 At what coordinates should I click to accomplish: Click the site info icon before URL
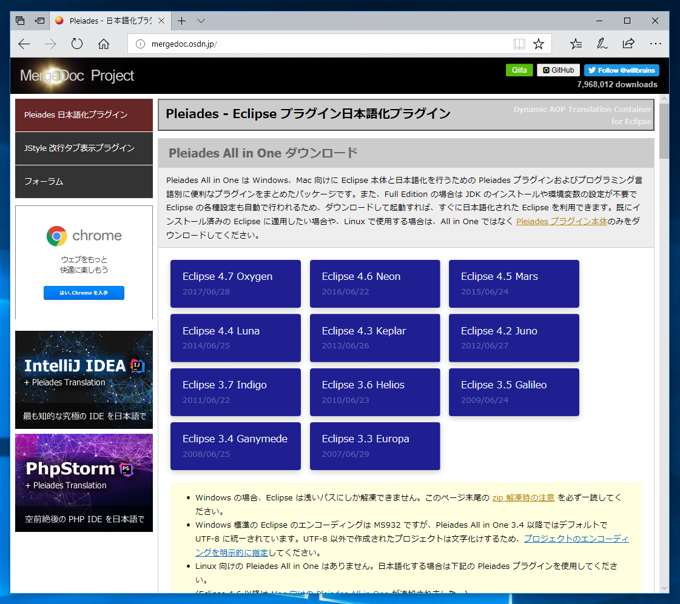140,44
